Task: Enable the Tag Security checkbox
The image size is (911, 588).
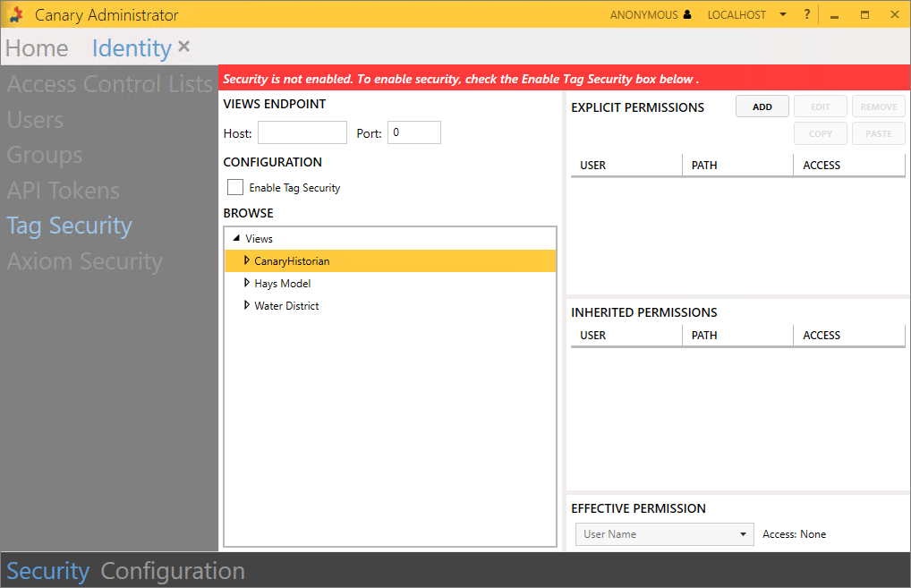Action: coord(235,187)
